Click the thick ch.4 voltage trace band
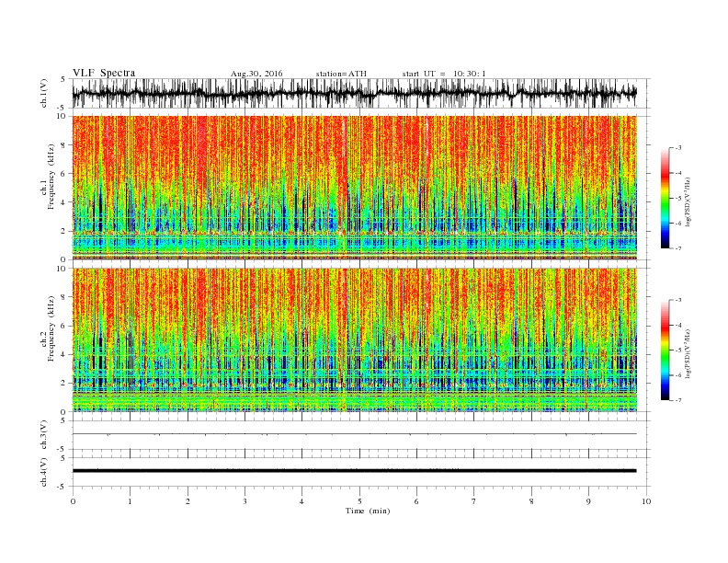Viewport: 728px width, 563px height. point(354,471)
